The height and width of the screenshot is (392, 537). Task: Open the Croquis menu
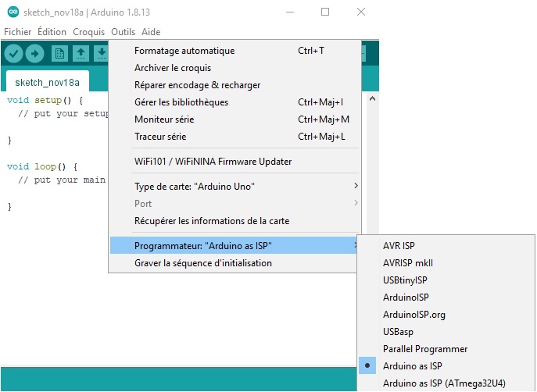click(88, 32)
